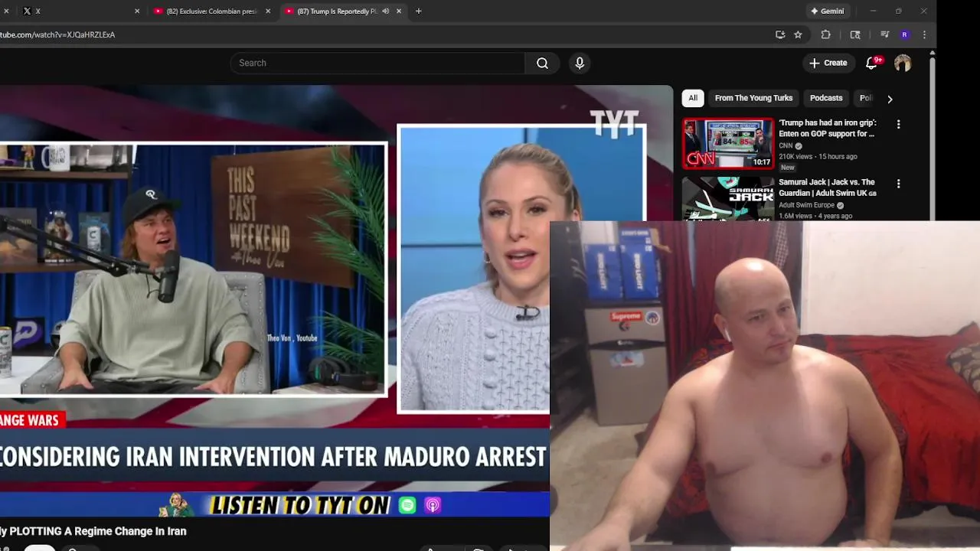Click the tab search icon in toolbar
Screen dimensions: 980x551
point(855,34)
